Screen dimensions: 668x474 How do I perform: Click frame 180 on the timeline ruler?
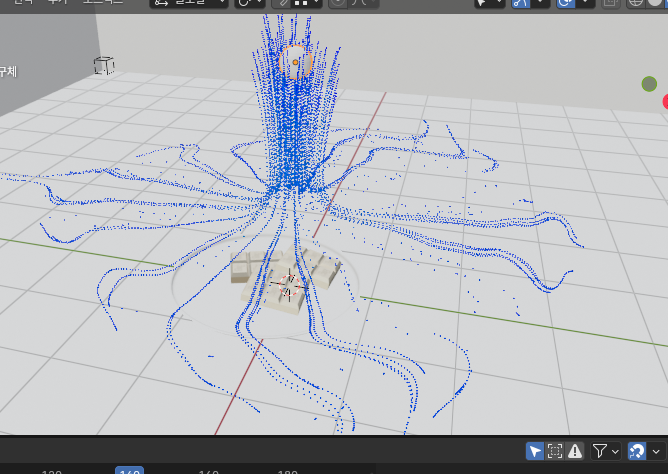pyautogui.click(x=287, y=471)
